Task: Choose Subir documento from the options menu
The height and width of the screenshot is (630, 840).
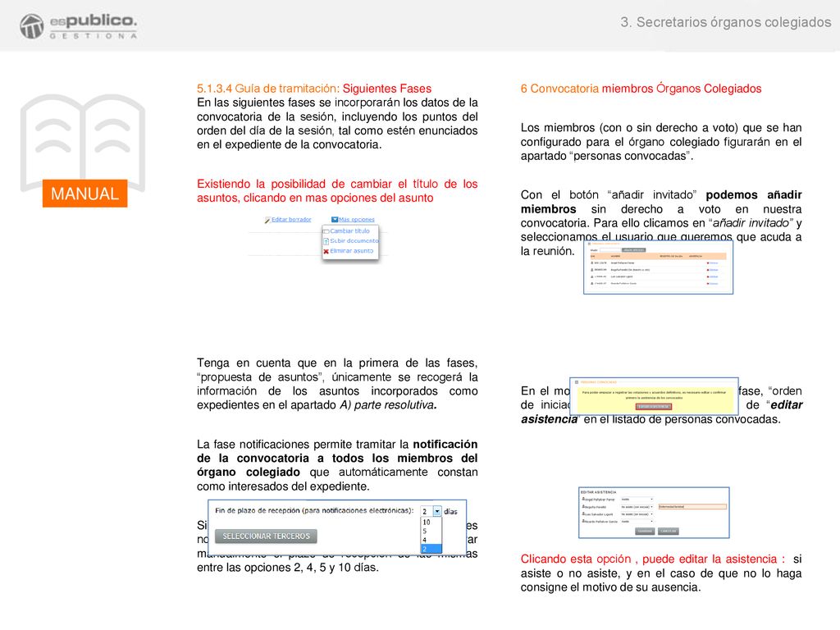Action: tap(354, 241)
